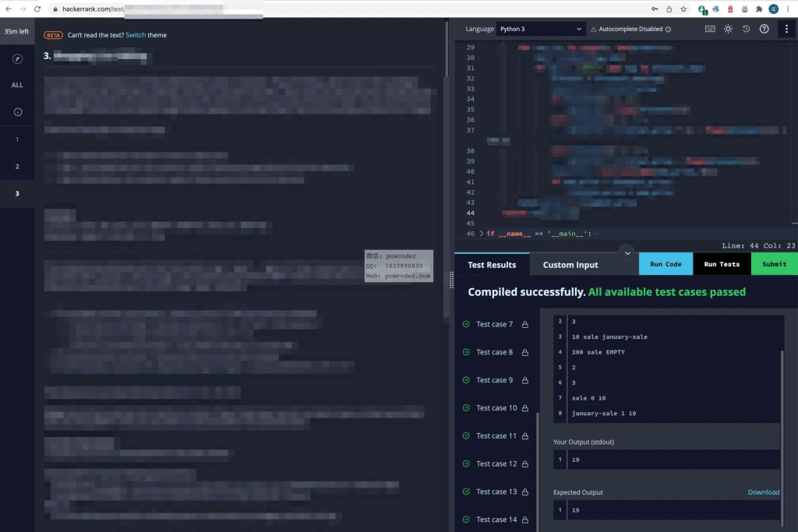Click the info icon in left sidebar
This screenshot has height=532, width=798.
coord(17,111)
